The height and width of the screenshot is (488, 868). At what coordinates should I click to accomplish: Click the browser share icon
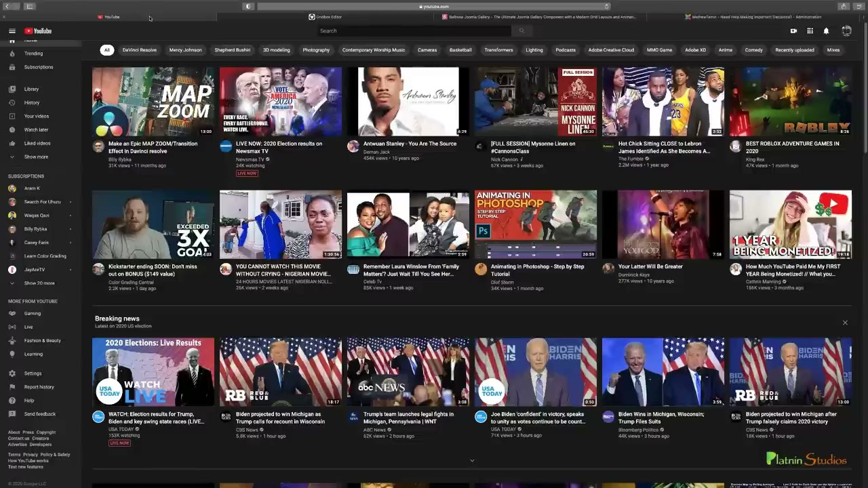tap(844, 6)
